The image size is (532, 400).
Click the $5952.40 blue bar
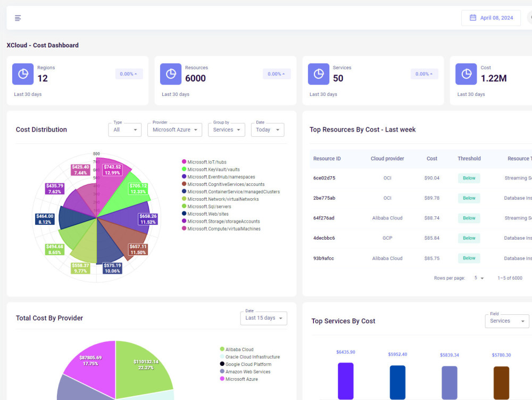tap(397, 382)
